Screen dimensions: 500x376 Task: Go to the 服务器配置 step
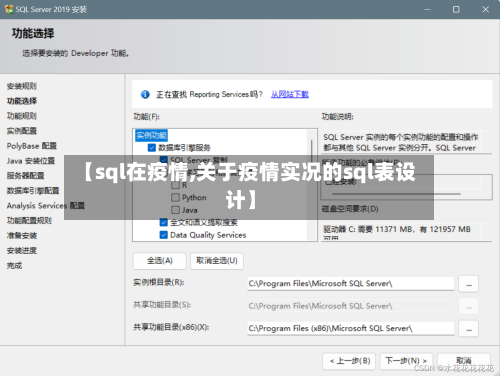pos(25,176)
